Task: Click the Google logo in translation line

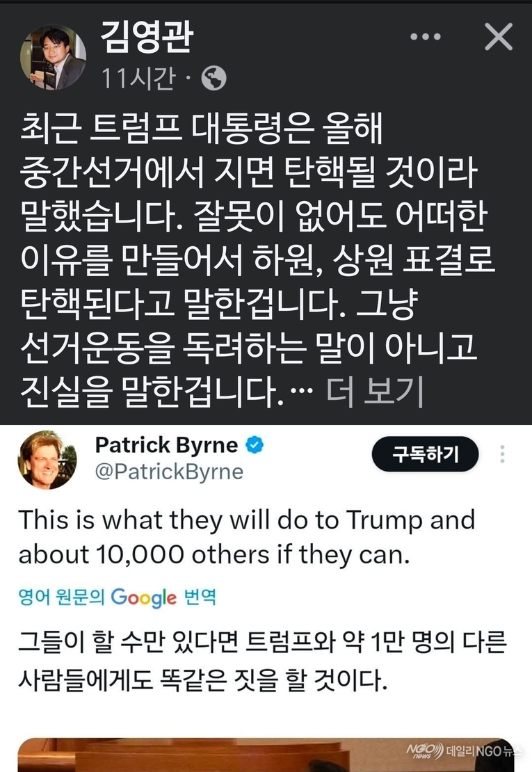Action: point(143,597)
